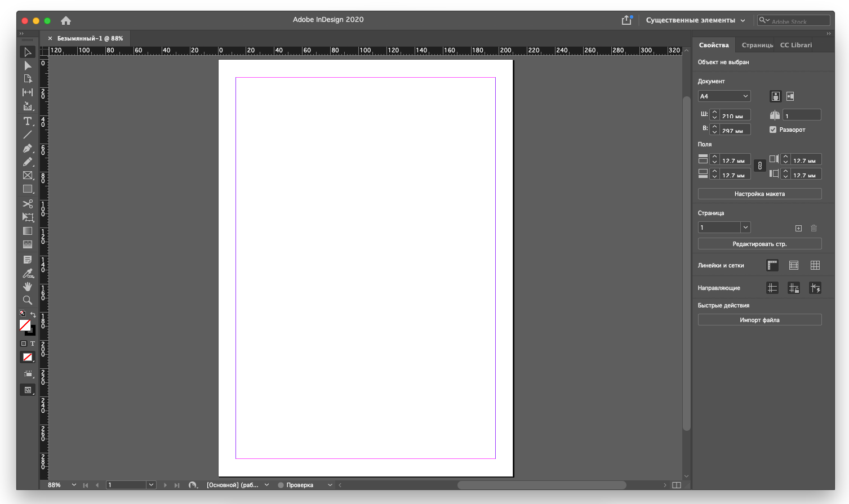Toggle rulers visibility icon
Viewport: 849px width, 504px height.
(x=772, y=265)
